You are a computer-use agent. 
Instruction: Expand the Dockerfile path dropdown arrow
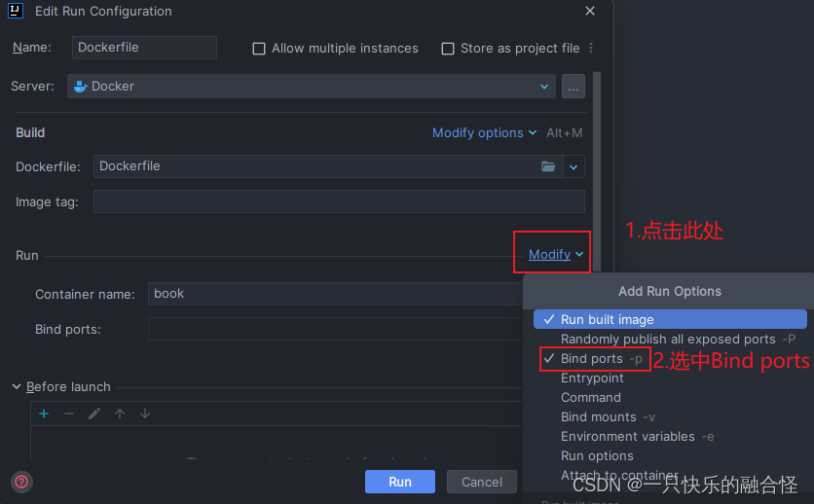[573, 167]
